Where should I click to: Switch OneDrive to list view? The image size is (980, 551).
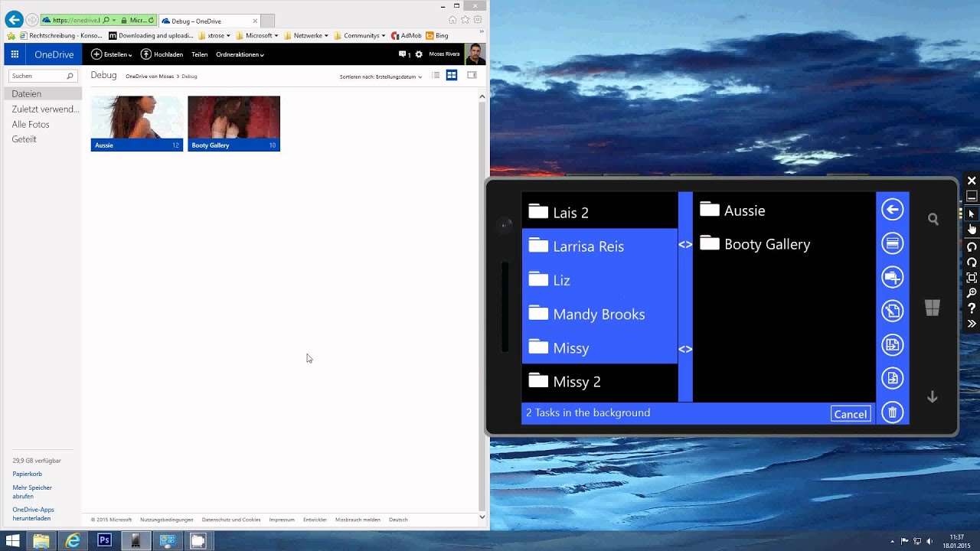tap(436, 75)
